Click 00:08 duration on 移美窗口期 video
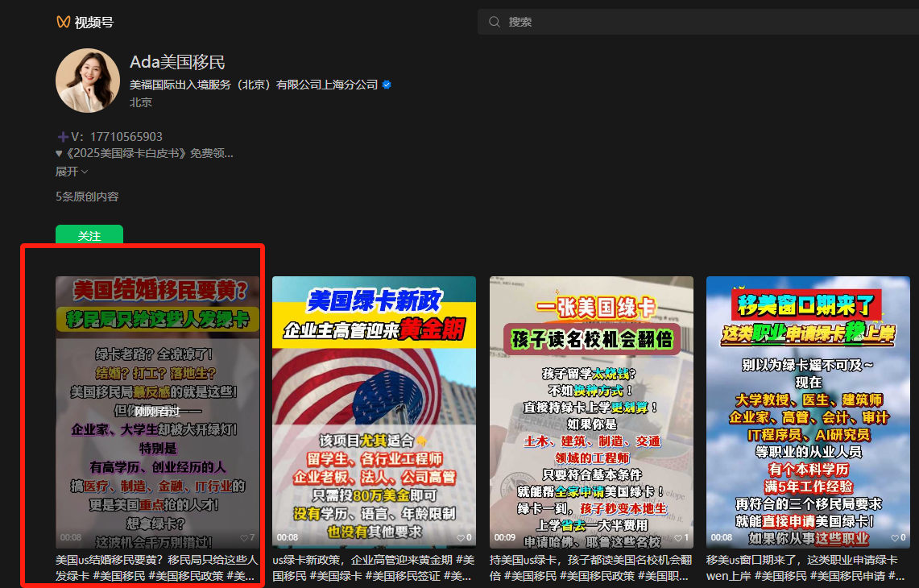This screenshot has height=588, width=919. click(722, 537)
